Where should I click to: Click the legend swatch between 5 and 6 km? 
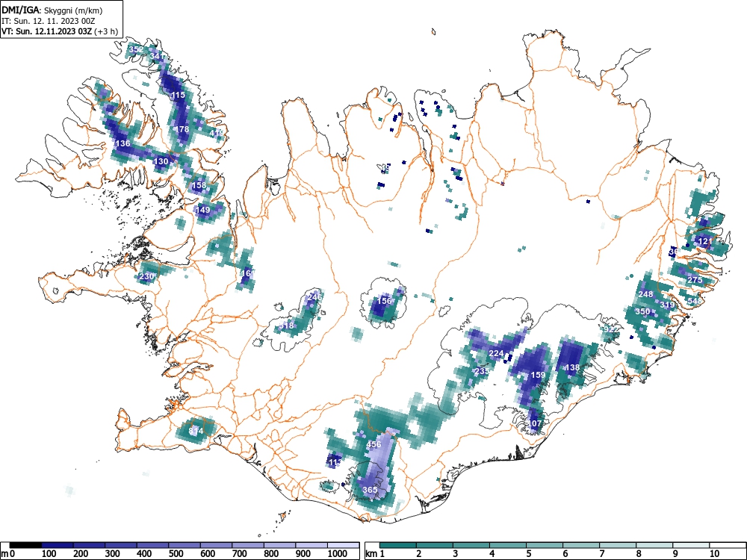coord(545,545)
